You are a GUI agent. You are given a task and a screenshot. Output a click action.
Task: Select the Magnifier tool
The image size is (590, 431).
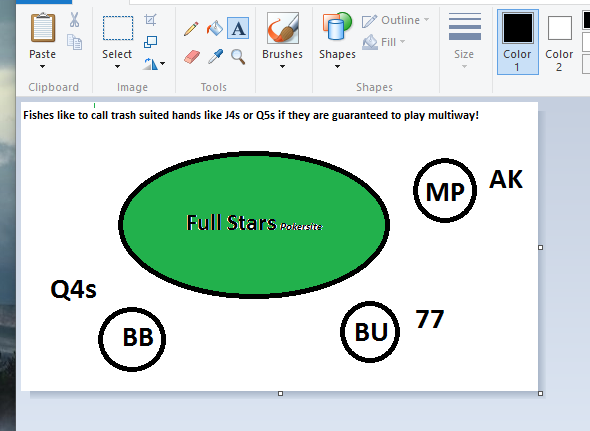238,57
